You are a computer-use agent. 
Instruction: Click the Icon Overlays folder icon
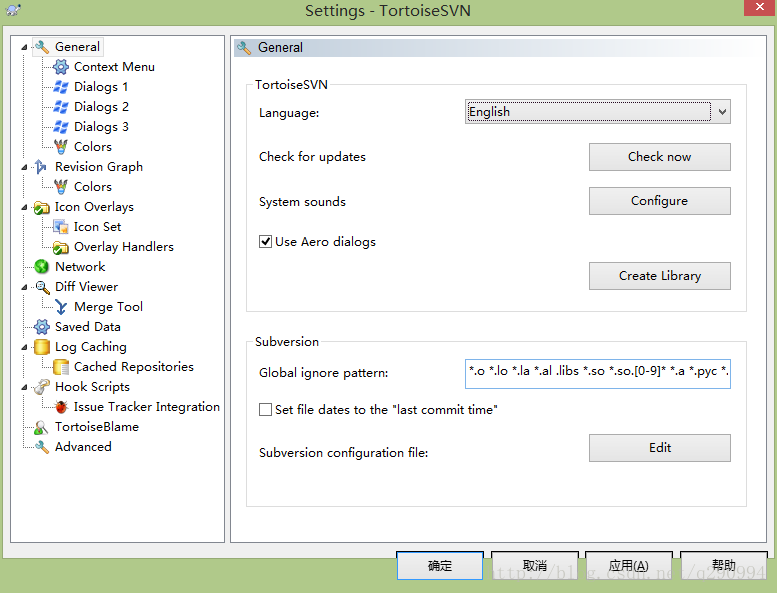coord(42,207)
